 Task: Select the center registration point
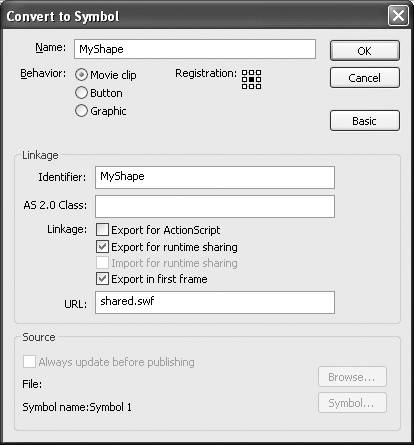pyautogui.click(x=252, y=79)
